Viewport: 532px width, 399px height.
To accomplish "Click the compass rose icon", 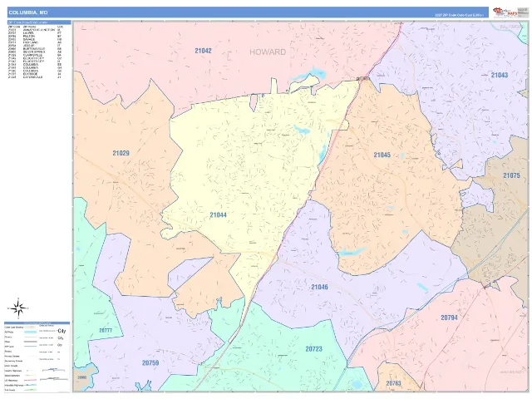I will (x=18, y=308).
